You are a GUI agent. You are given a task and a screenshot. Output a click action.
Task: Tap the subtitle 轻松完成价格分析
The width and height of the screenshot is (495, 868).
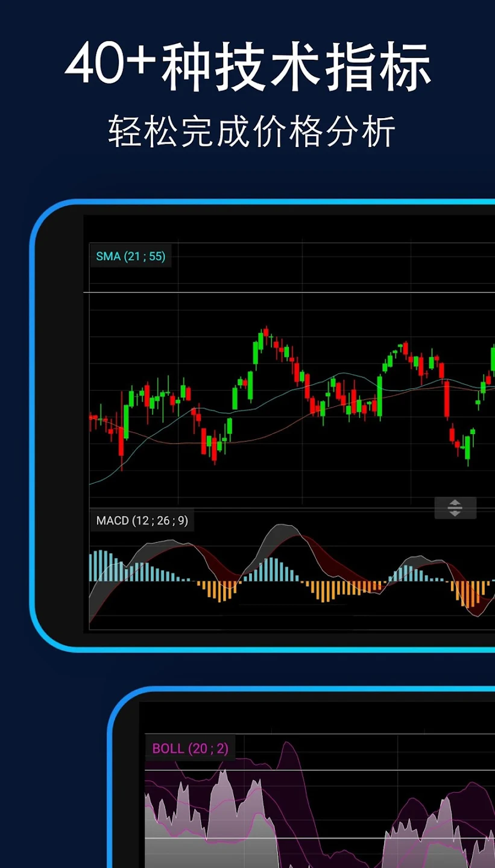[251, 131]
